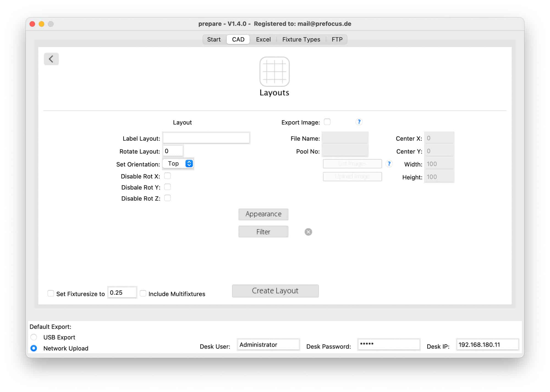
Task: Enable Set Fixturesize to checkbox
Action: pos(51,293)
